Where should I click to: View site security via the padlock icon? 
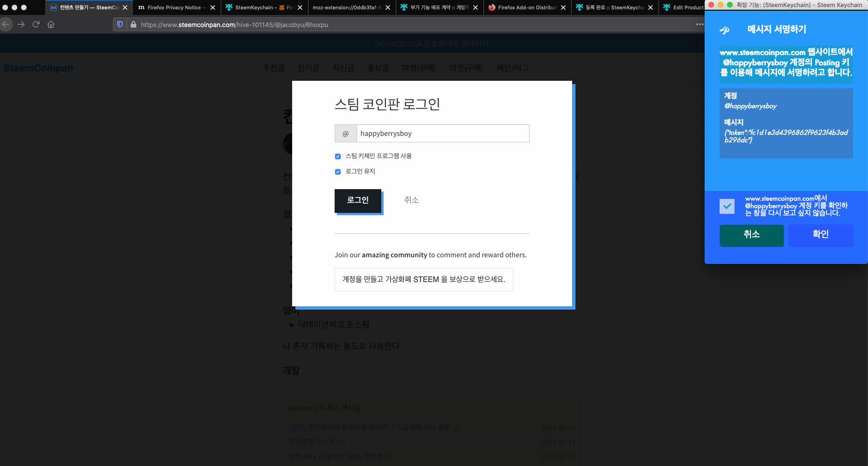click(133, 24)
